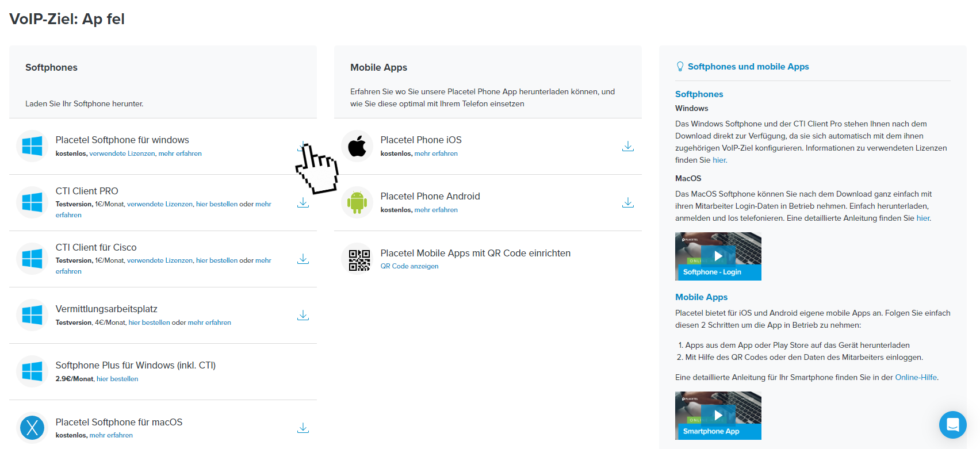Click the 'Mobile Apps' sidebar heading

701,297
